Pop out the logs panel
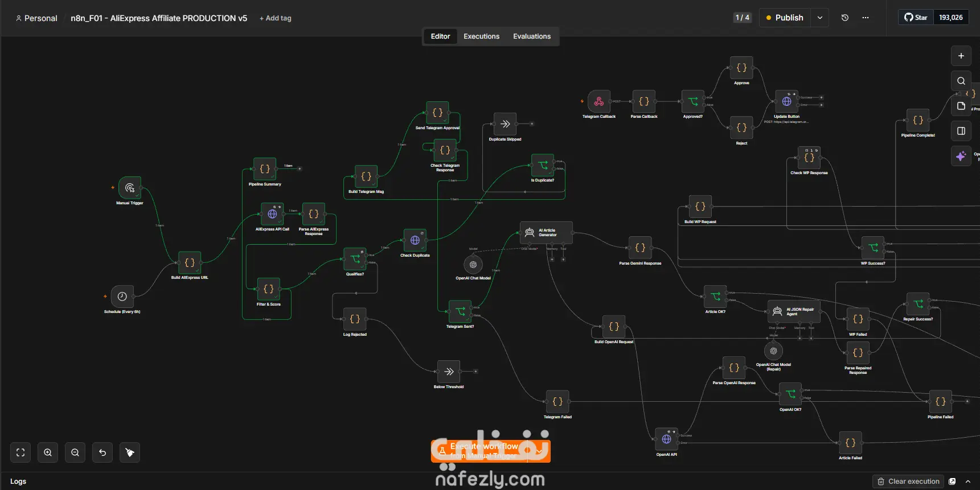Viewport: 980px width, 490px height. tap(952, 481)
